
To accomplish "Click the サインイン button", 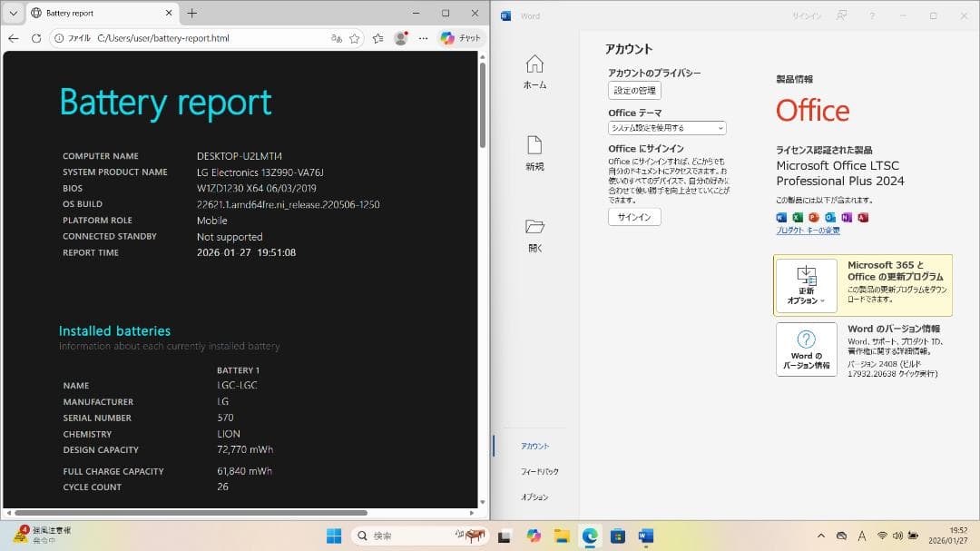I will pos(633,217).
